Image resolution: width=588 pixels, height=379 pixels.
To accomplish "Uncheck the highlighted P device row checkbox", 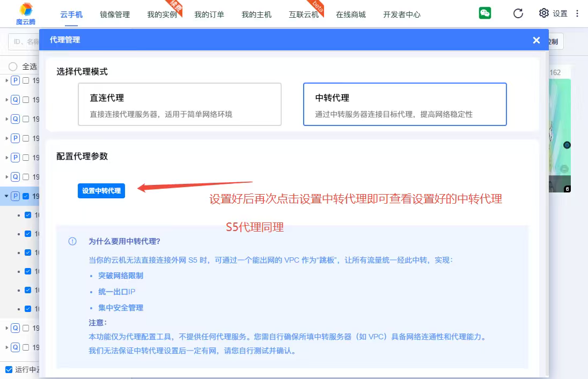I will (26, 196).
